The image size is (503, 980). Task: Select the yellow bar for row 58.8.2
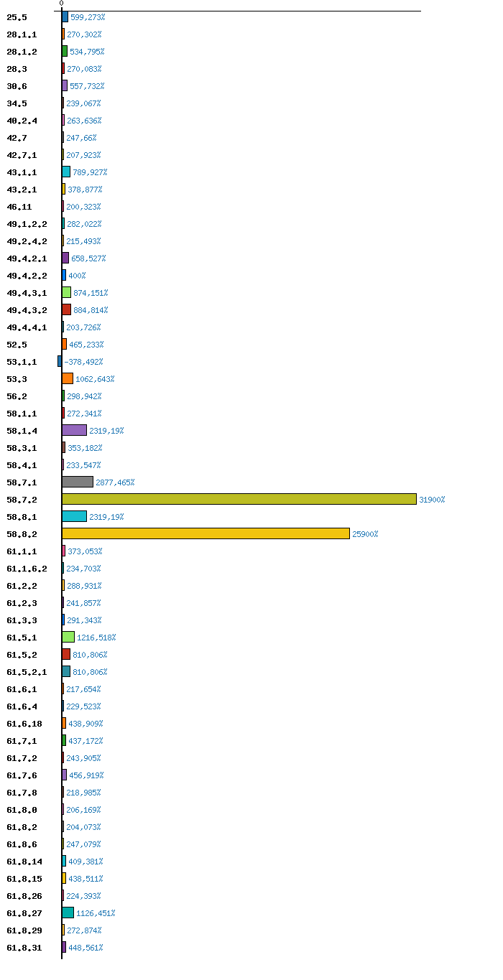(206, 533)
